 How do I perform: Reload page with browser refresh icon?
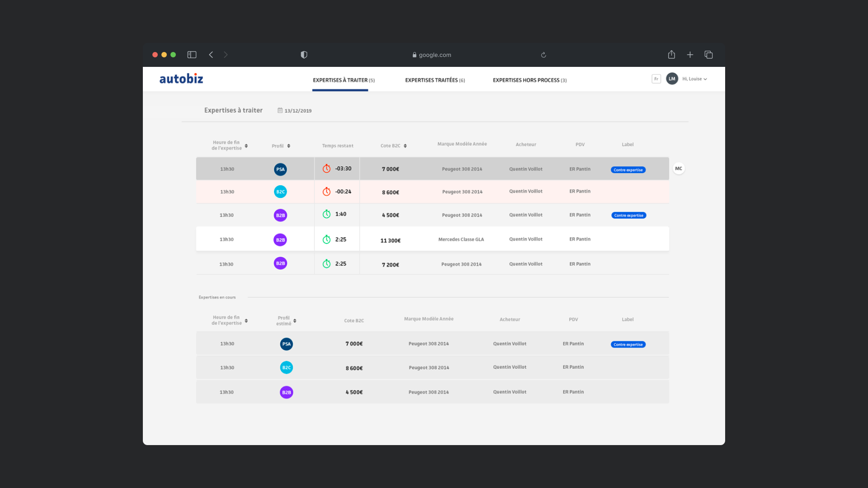coord(543,55)
